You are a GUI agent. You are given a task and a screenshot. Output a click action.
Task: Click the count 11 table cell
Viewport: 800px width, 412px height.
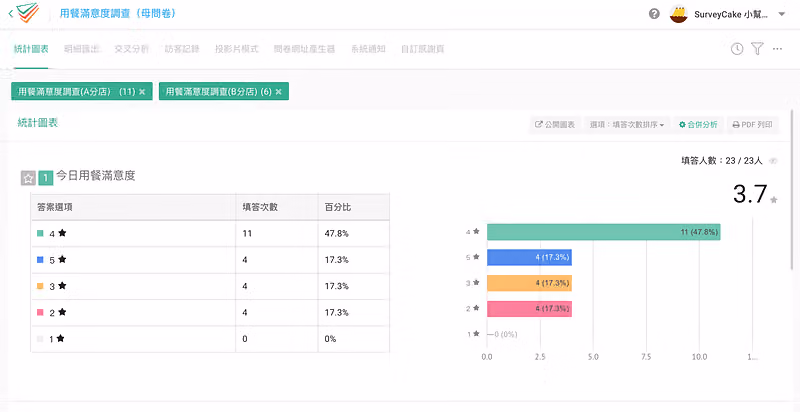(x=277, y=234)
